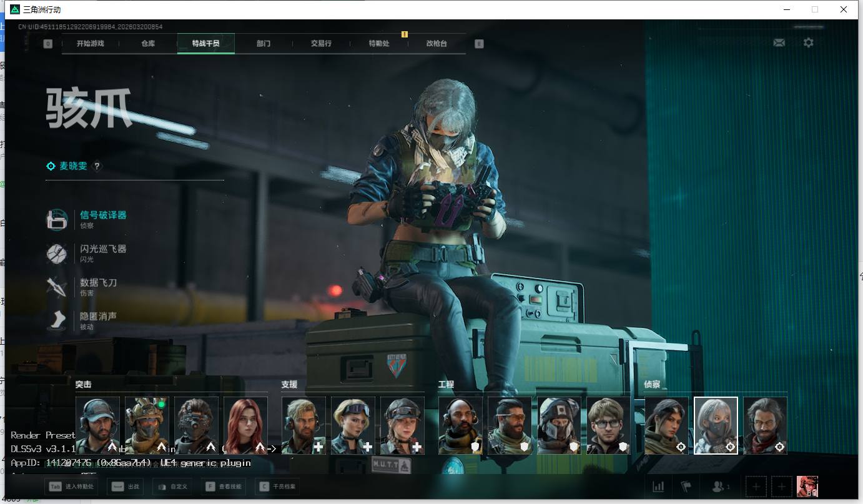Click the second plus squad slot
Screen dimensions: 863x504
(x=781, y=487)
